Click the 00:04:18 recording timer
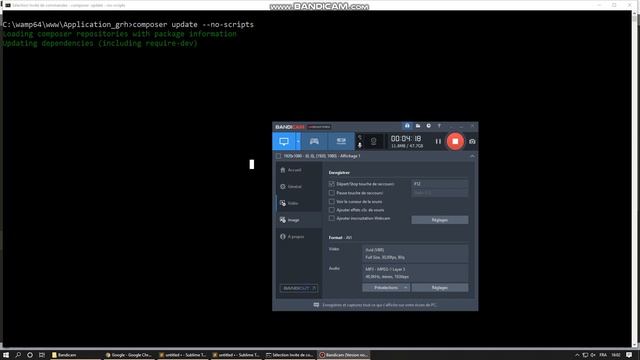This screenshot has width=640, height=360. [406, 139]
